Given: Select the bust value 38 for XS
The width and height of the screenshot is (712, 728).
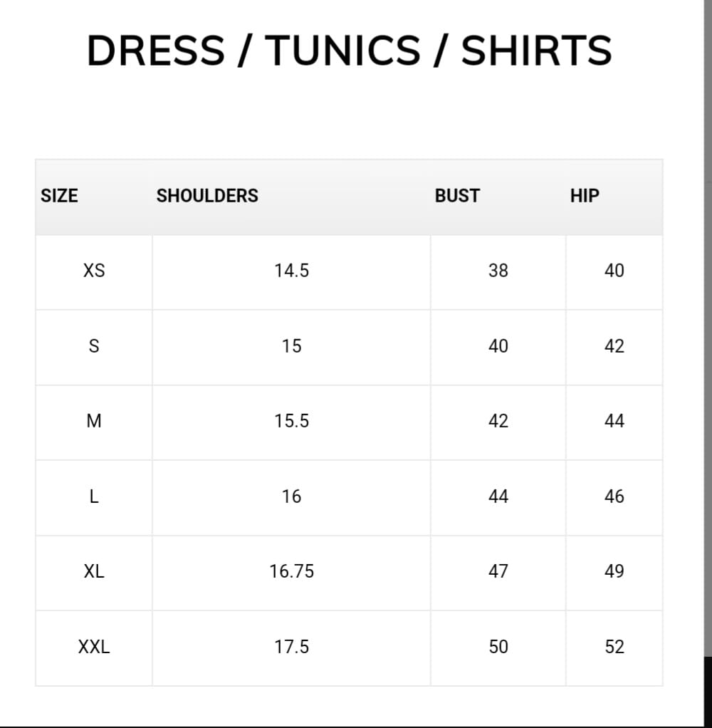Looking at the screenshot, I should (x=498, y=271).
